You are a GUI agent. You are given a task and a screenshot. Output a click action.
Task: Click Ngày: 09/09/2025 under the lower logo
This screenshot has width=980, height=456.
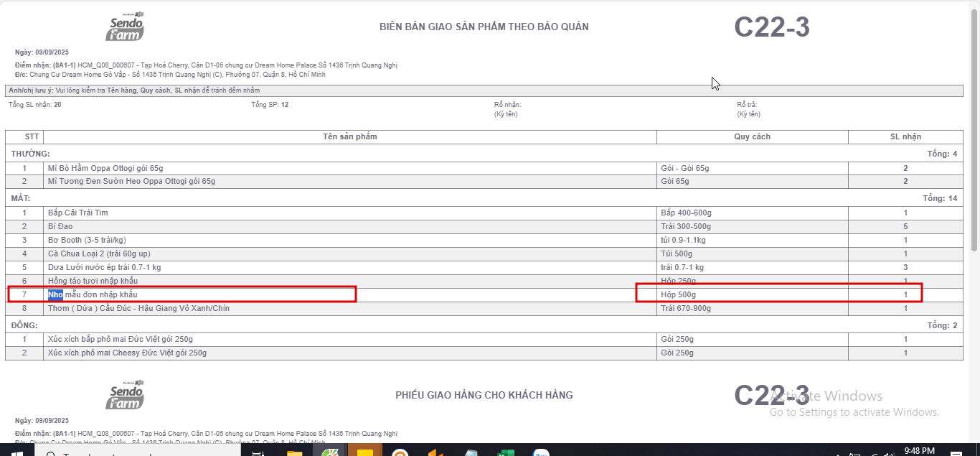(x=42, y=421)
